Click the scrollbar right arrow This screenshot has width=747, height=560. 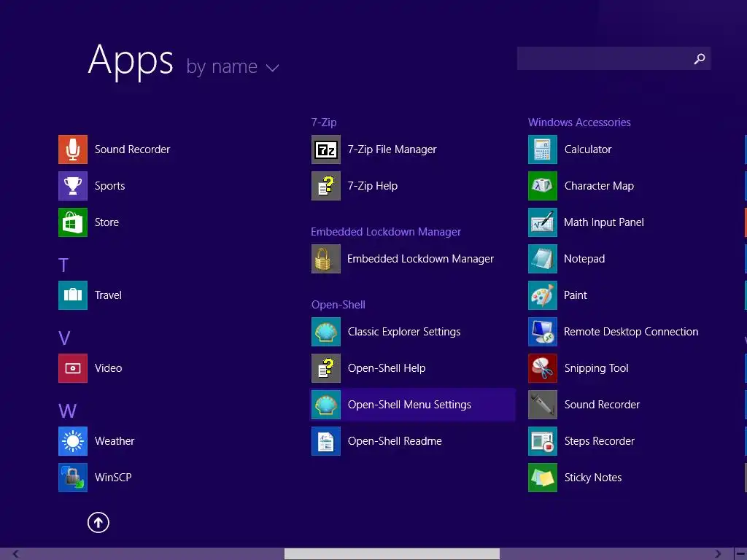coord(718,554)
